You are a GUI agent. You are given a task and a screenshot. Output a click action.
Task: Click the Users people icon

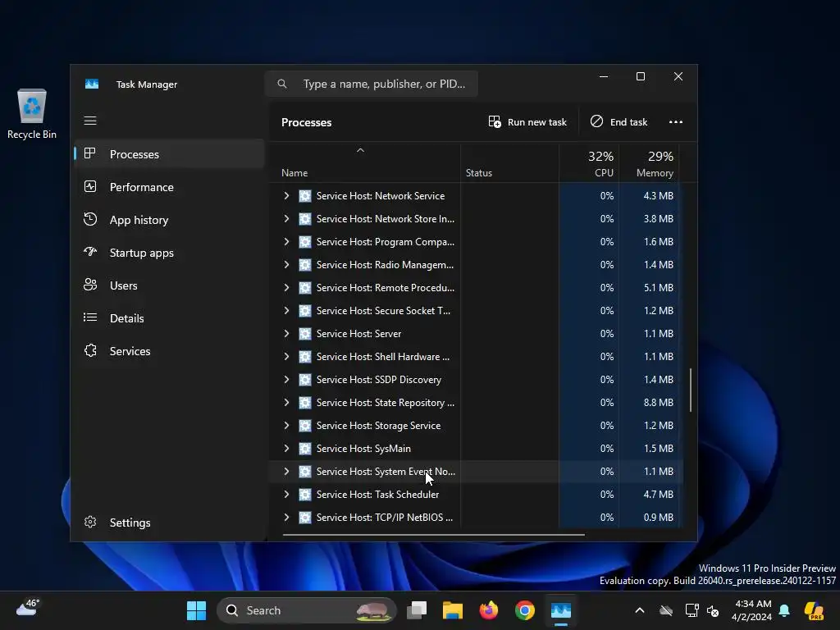[x=90, y=285]
